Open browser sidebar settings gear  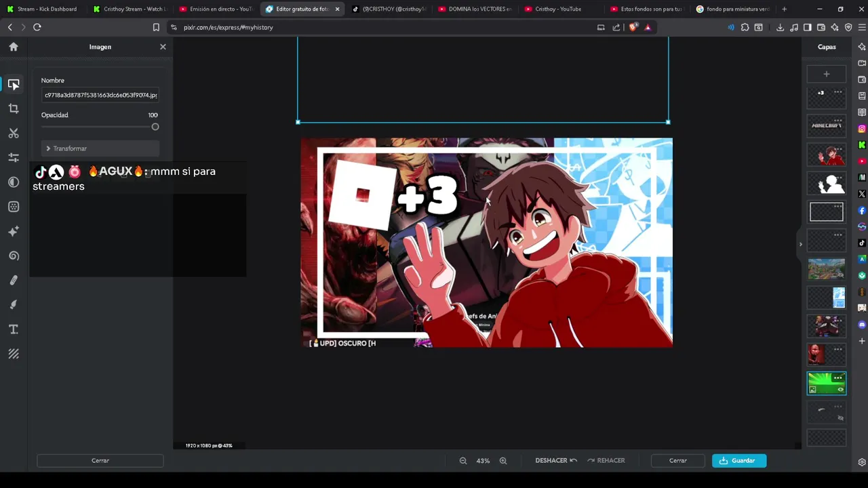coord(862,462)
